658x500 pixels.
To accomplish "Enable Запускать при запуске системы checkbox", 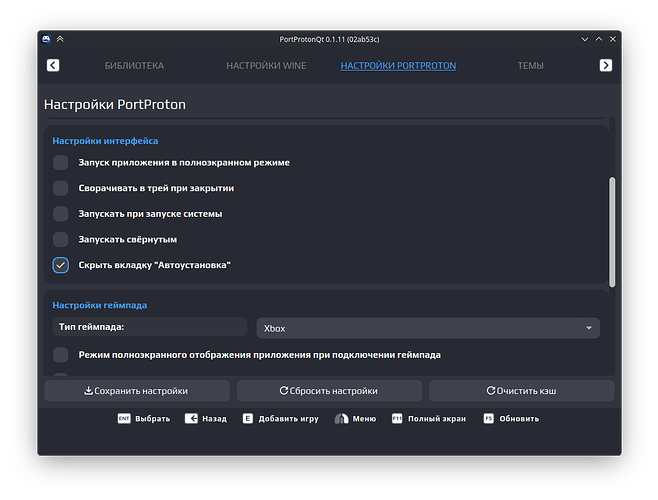I will [61, 214].
